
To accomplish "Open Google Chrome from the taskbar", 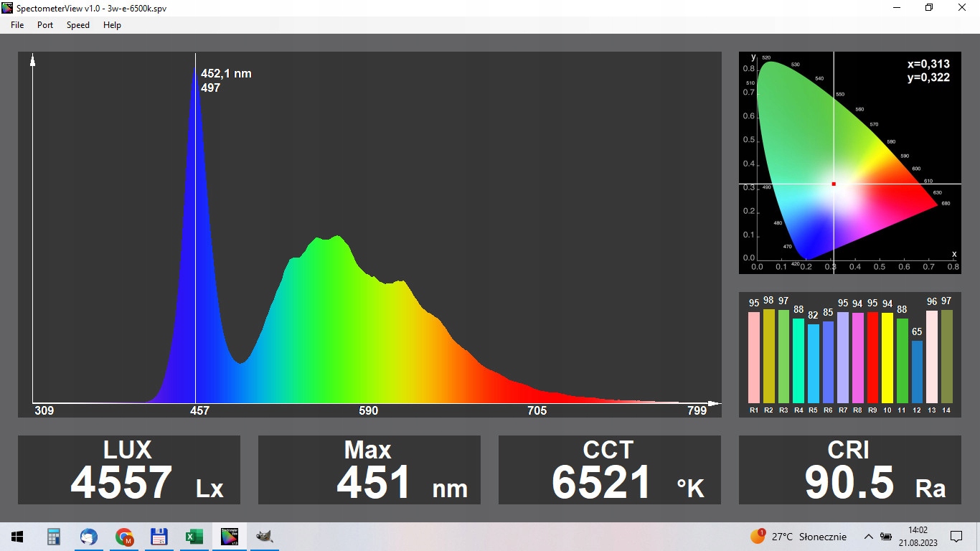I will tap(124, 537).
